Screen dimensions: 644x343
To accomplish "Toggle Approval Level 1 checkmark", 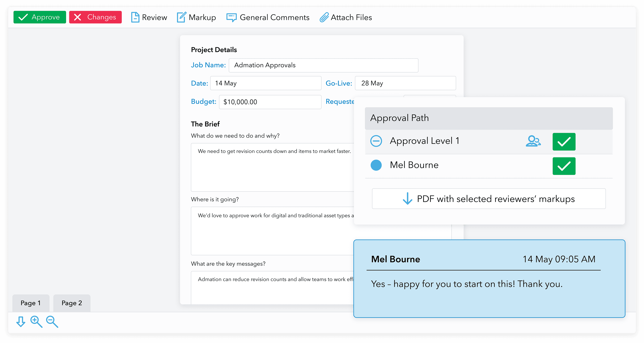I will click(x=564, y=142).
